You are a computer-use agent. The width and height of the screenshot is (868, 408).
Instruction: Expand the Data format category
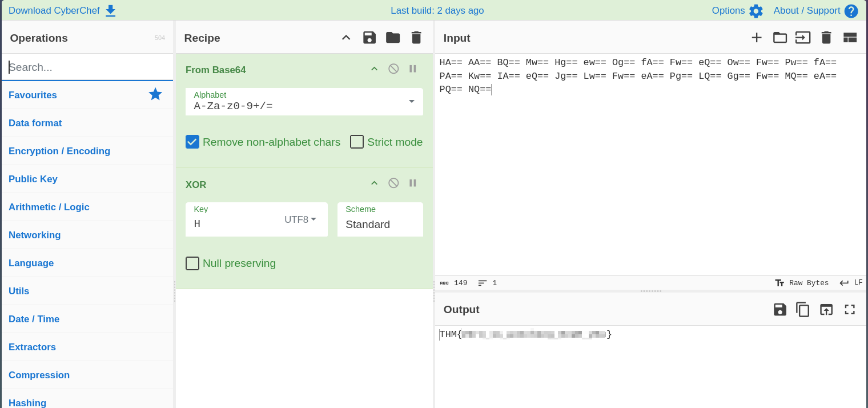(x=87, y=123)
